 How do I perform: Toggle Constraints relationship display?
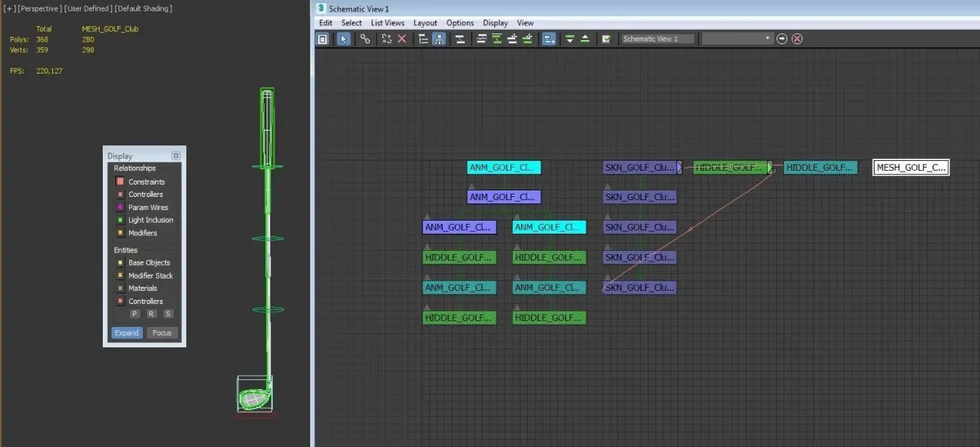tap(119, 181)
